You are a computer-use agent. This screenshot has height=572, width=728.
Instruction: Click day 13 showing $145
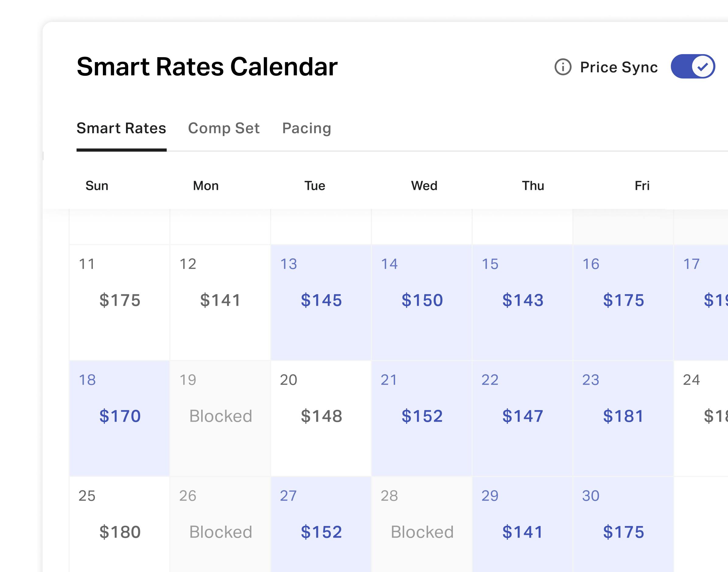tap(321, 302)
